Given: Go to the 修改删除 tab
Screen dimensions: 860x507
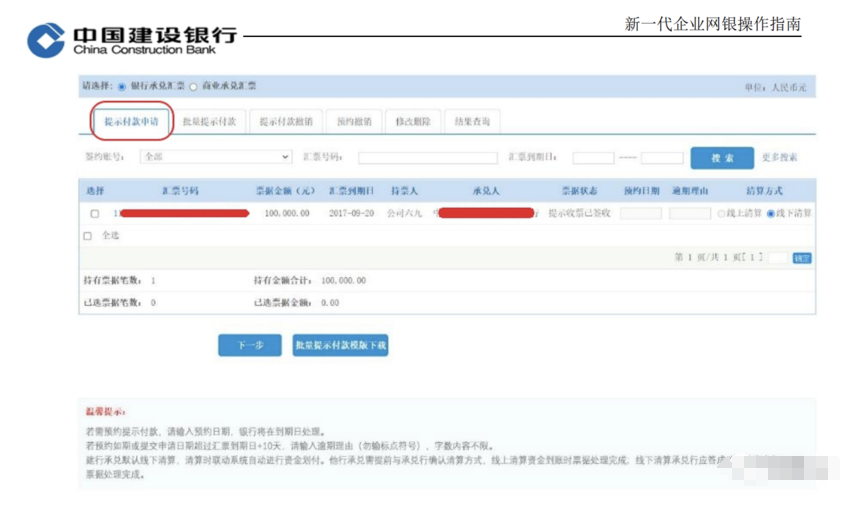Looking at the screenshot, I should [x=412, y=122].
